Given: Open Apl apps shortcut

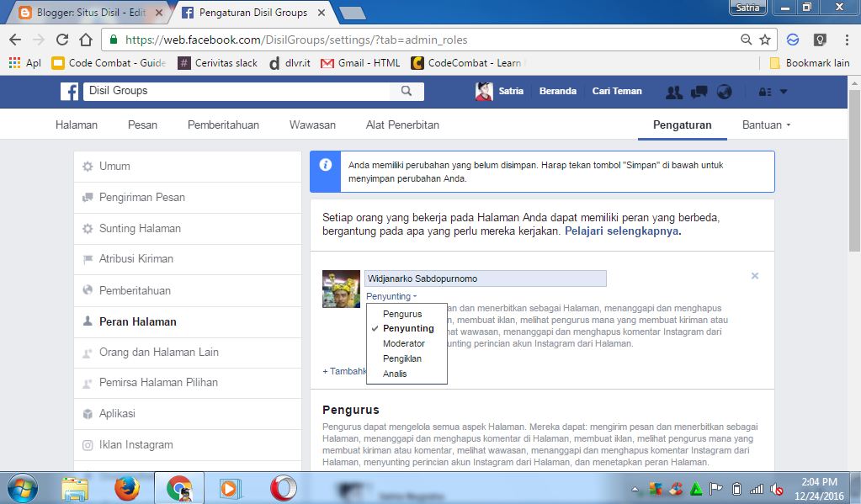Looking at the screenshot, I should pyautogui.click(x=25, y=63).
